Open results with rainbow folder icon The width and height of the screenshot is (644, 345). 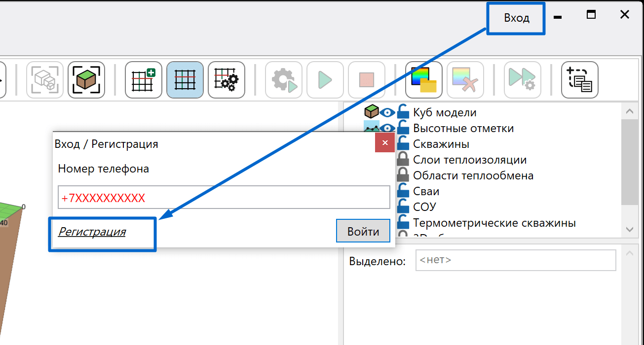pyautogui.click(x=424, y=80)
